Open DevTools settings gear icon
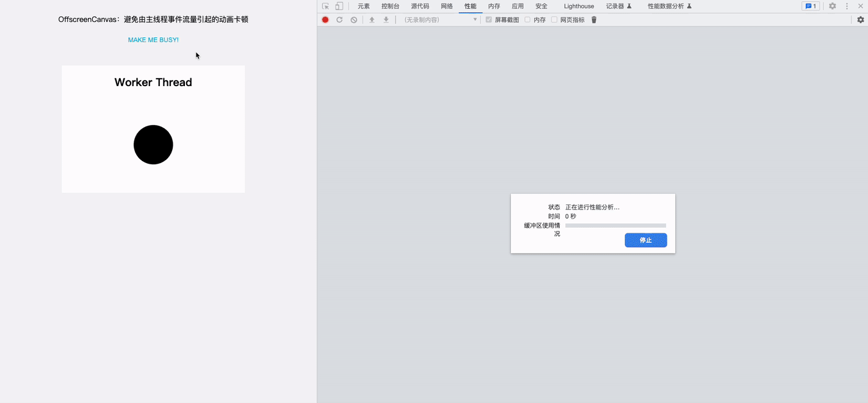 tap(831, 6)
